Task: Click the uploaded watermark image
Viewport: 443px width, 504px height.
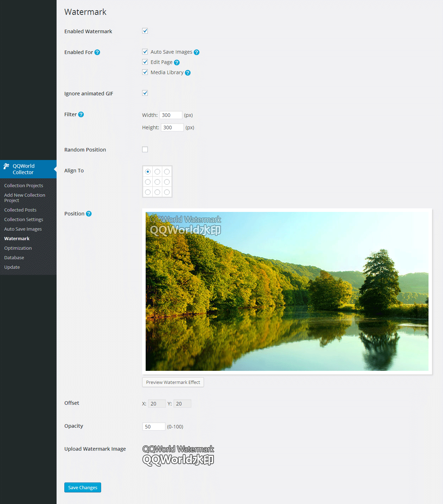Action: point(178,455)
